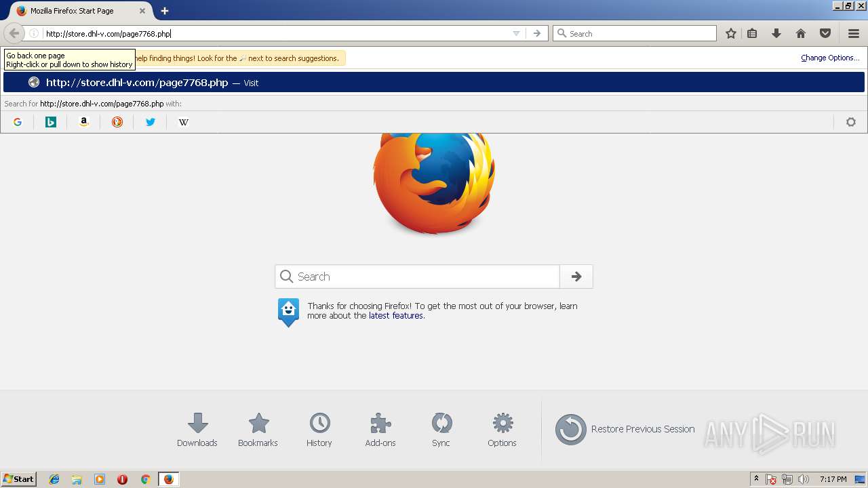Open search settings gear icon
868x488 pixels.
coord(851,122)
